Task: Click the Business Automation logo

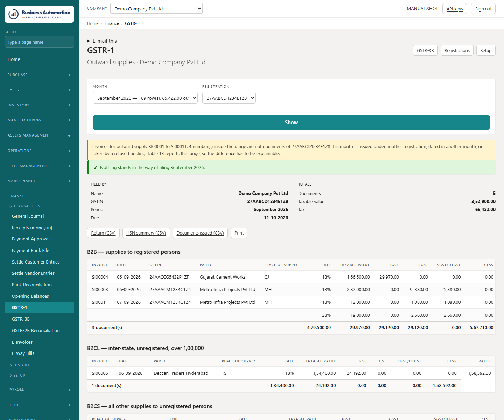Action: [x=39, y=14]
